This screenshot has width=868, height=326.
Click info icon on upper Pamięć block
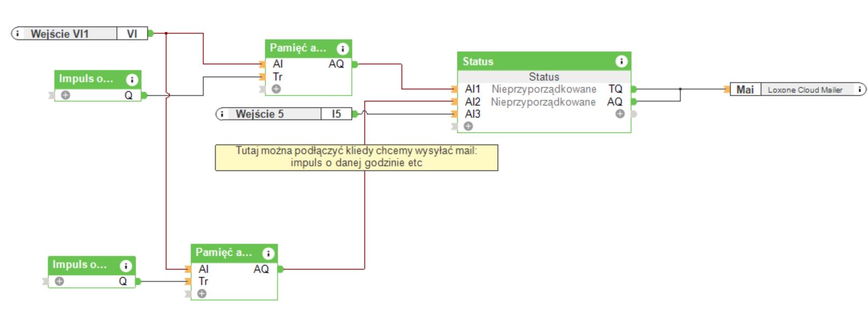(x=342, y=49)
